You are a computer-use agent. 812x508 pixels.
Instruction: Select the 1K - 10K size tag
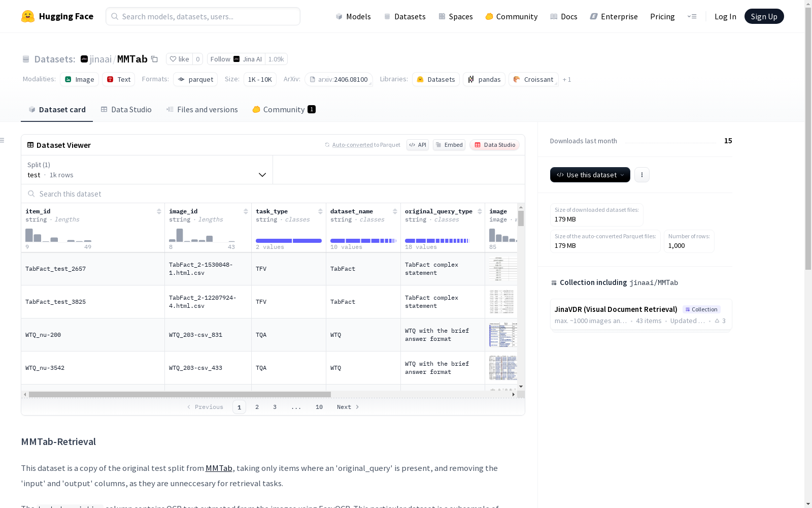(260, 79)
